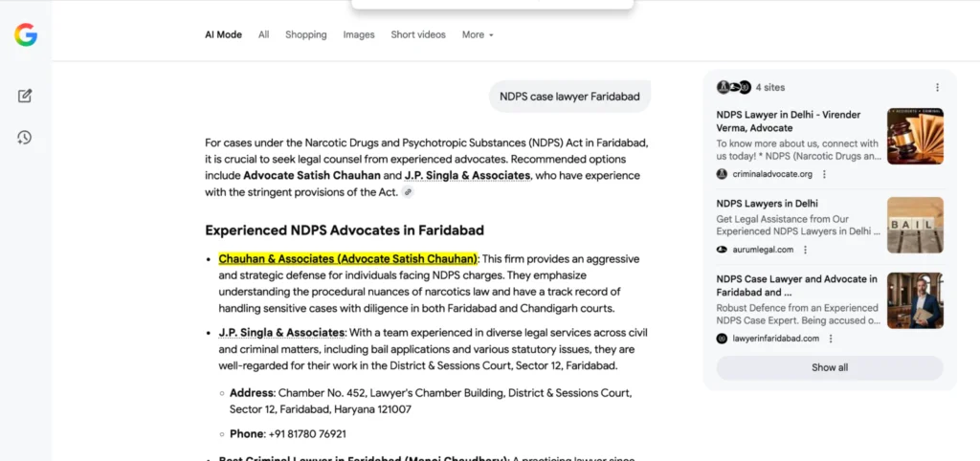
Task: Click the 'lawyerinfaridabad.com' domain text
Action: [x=775, y=339]
